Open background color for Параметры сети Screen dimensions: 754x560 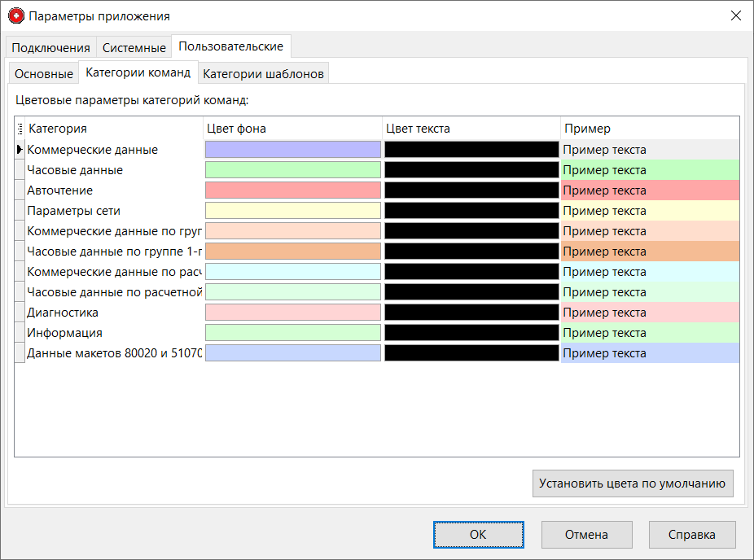click(x=292, y=211)
